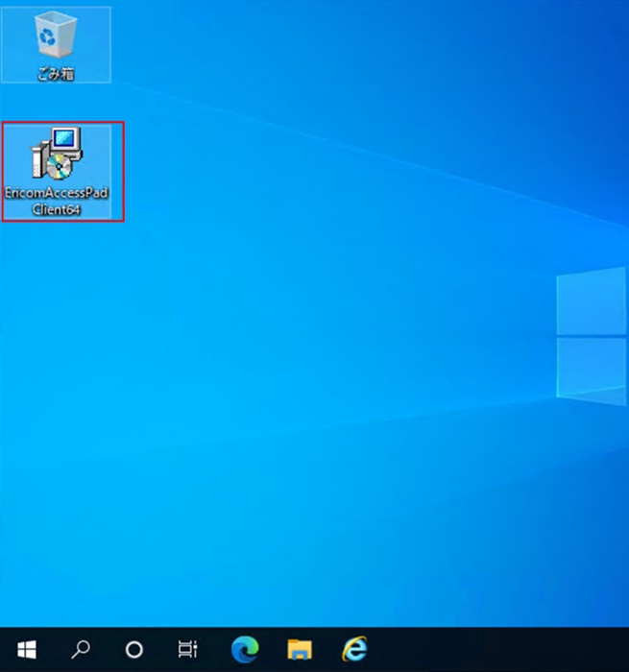Click the Windows logo on the wallpaper
629x672 pixels.
593,336
